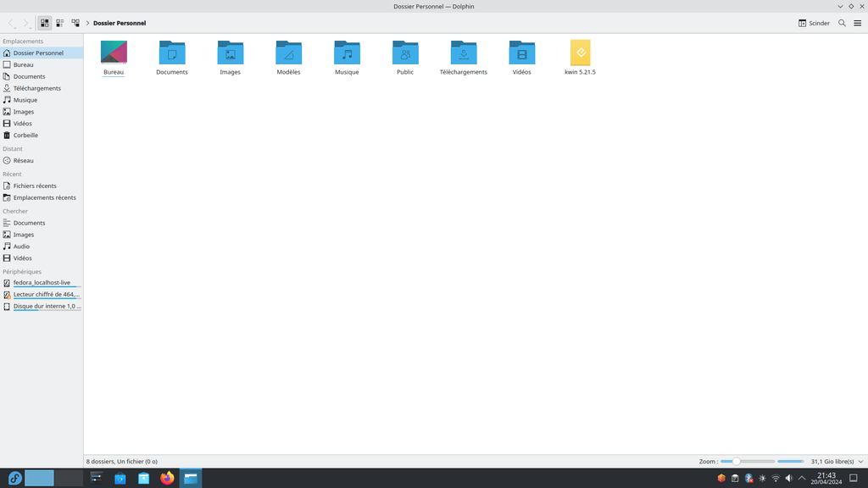Open the window title bar dropdown arrow
Screen dimensions: 868x488
(840, 6)
